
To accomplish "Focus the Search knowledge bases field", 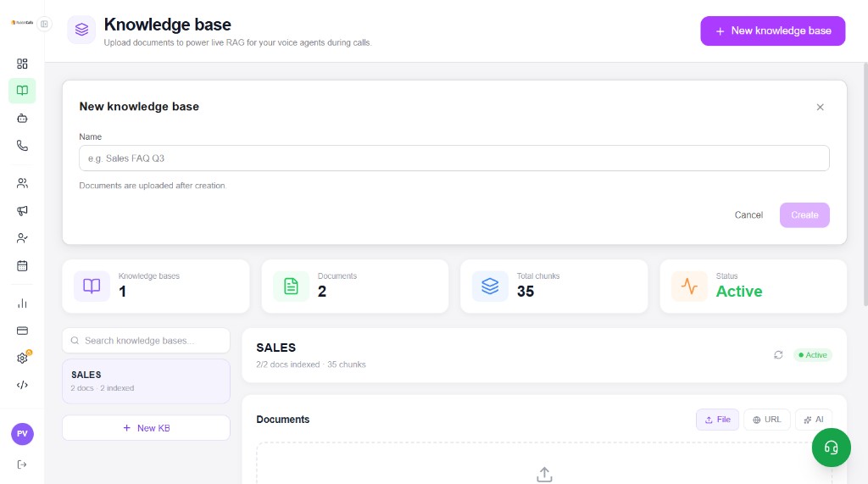I will tap(146, 341).
